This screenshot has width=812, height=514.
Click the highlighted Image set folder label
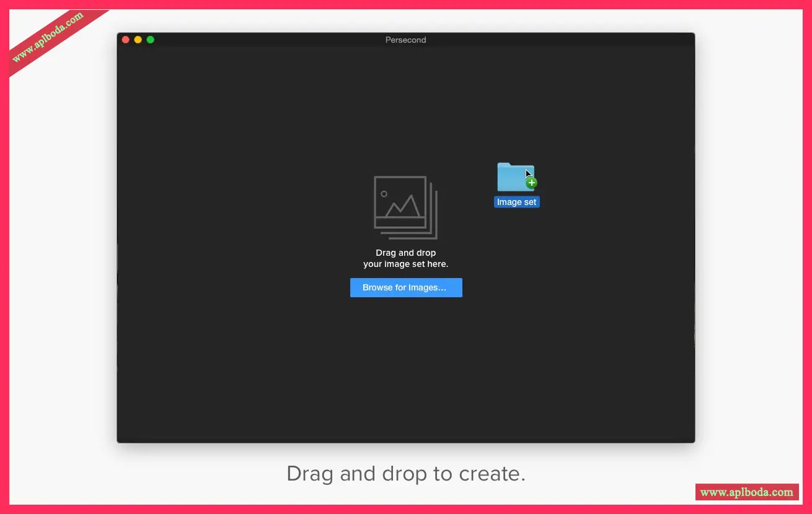click(516, 203)
